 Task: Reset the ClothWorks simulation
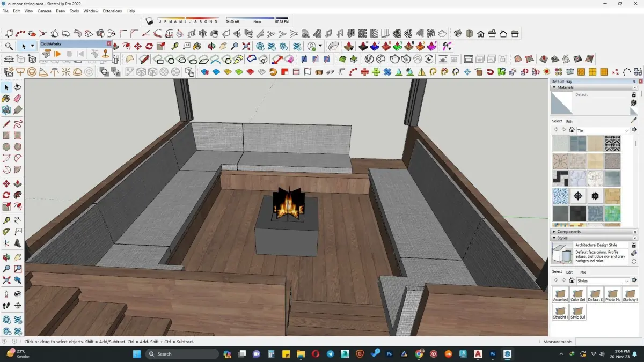click(x=80, y=54)
